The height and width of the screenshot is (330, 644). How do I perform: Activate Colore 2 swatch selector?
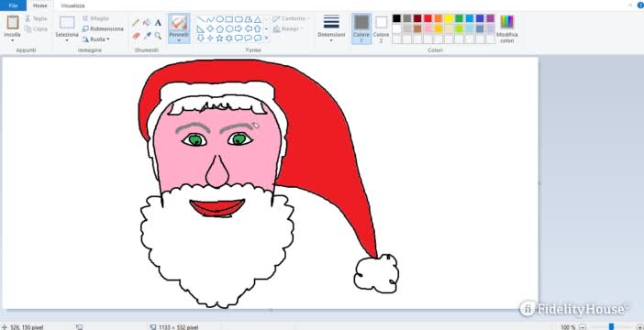point(381,27)
